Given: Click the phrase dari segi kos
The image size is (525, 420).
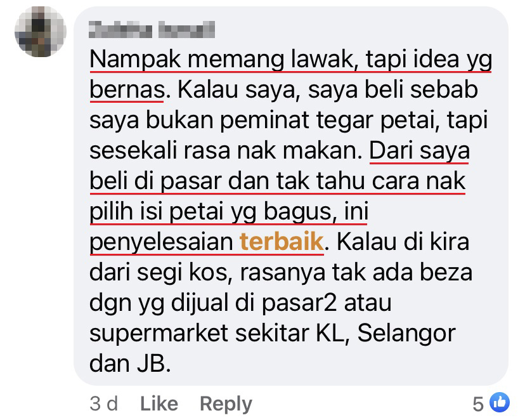Looking at the screenshot, I should click(160, 273).
